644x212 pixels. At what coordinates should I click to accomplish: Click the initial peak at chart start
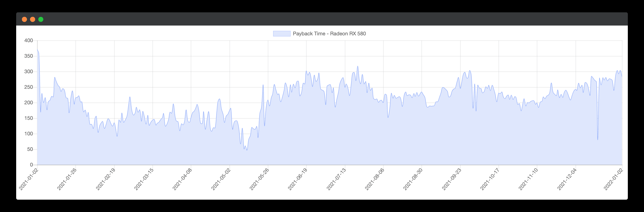[x=37, y=50]
